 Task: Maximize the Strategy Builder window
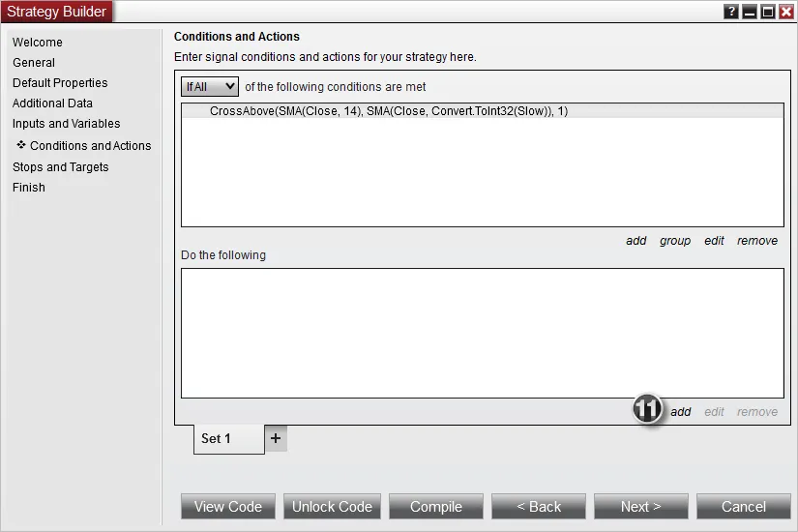tap(767, 12)
